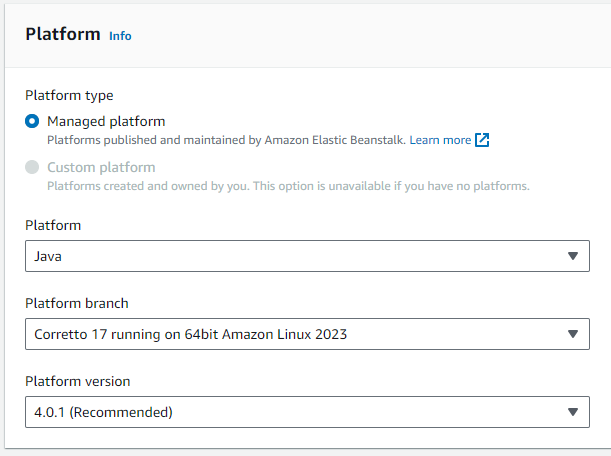Viewport: 611px width, 456px height.
Task: Click the 4.0.1 (Recommended) version value
Action: click(x=103, y=412)
